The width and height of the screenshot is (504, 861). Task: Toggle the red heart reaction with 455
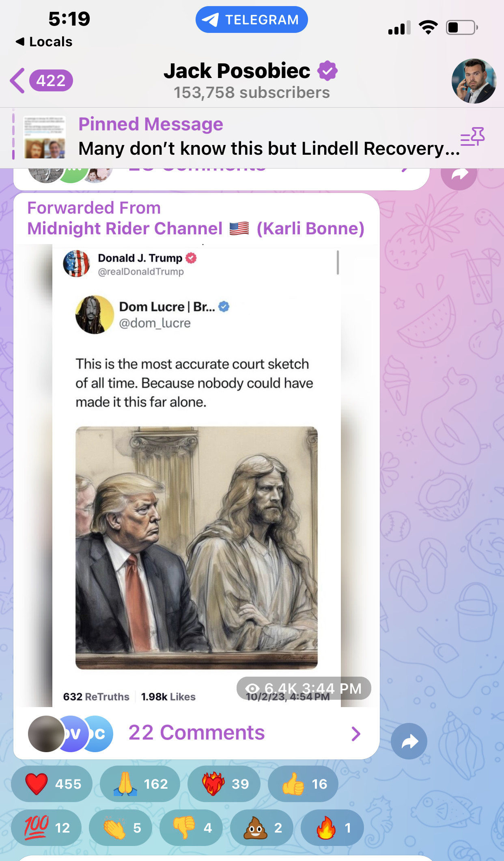(52, 784)
